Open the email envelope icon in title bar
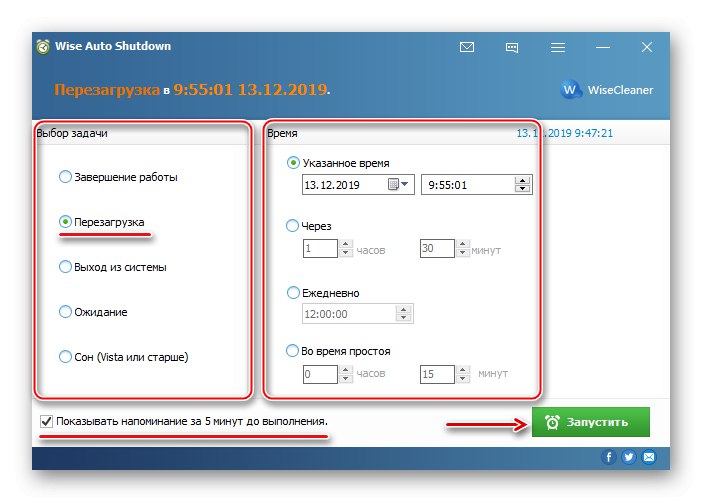This screenshot has height=502, width=702. tap(467, 47)
